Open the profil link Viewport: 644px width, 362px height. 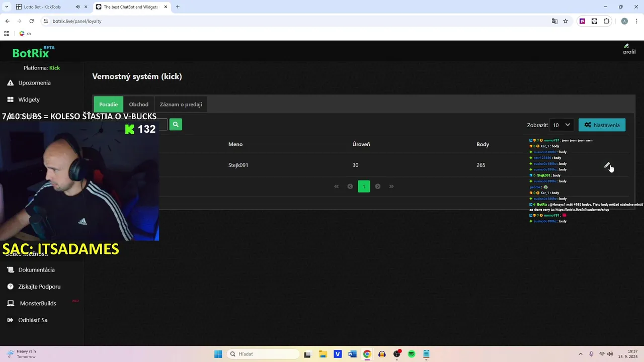(x=629, y=49)
